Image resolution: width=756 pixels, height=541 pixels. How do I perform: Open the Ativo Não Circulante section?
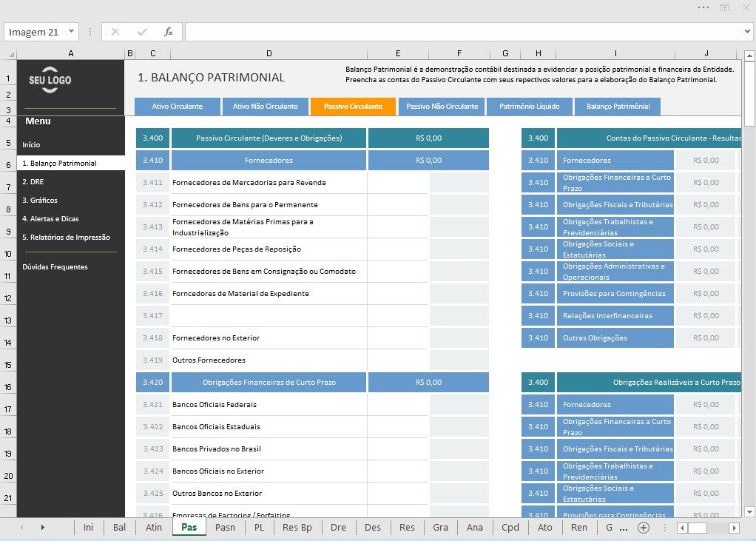tap(265, 107)
